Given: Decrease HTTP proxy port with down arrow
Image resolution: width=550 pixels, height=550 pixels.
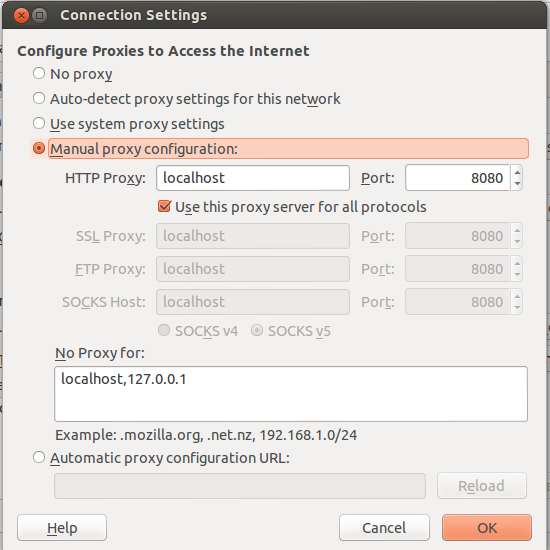Looking at the screenshot, I should [517, 184].
